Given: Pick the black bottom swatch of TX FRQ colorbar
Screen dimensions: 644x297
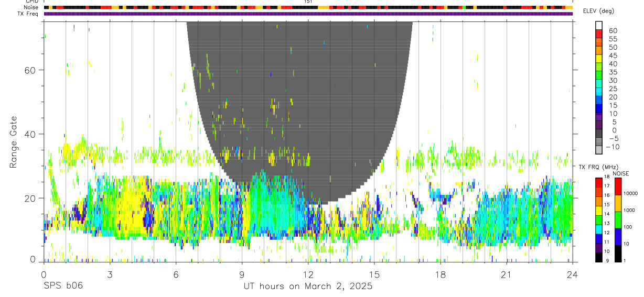Looking at the screenshot, I should click(599, 257).
